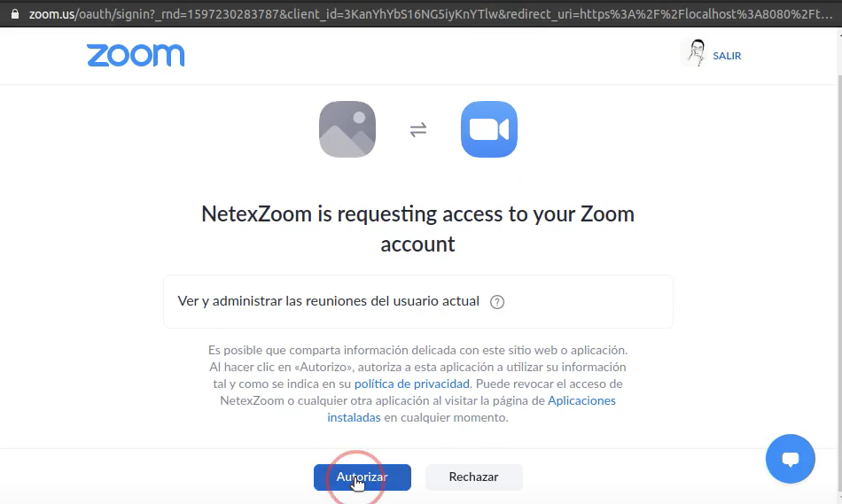Click empty space right of permission help icon
The image size is (842, 504).
[585, 301]
